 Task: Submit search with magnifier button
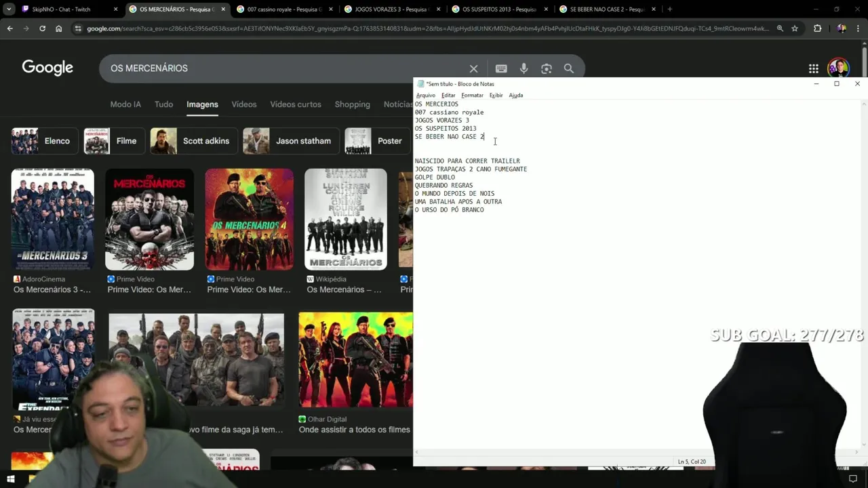569,68
